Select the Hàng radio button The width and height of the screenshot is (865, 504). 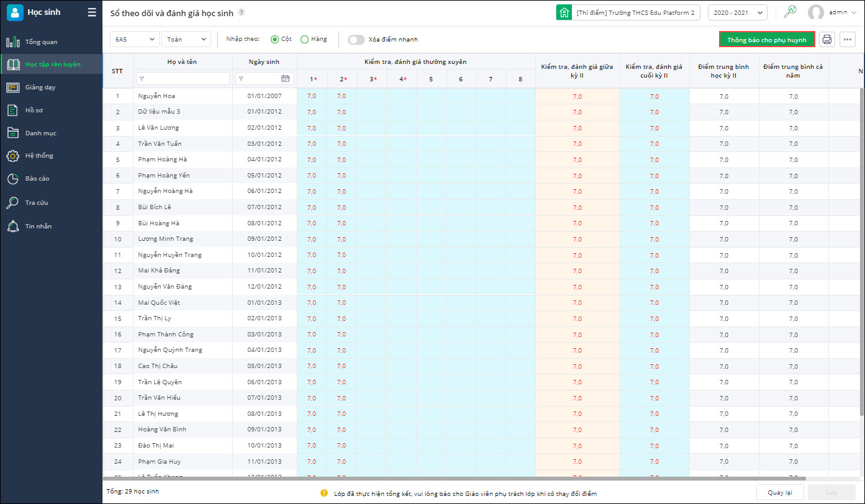pyautogui.click(x=304, y=40)
